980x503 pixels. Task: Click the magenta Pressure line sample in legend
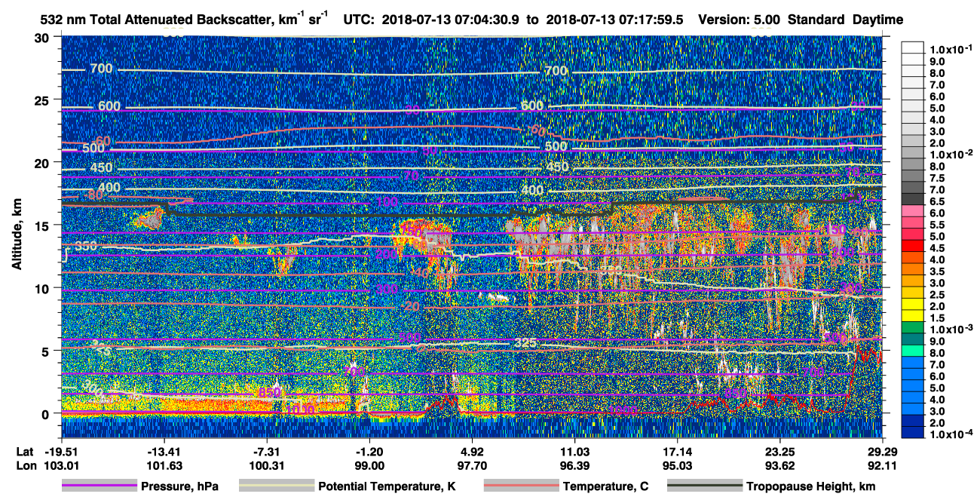click(x=99, y=486)
